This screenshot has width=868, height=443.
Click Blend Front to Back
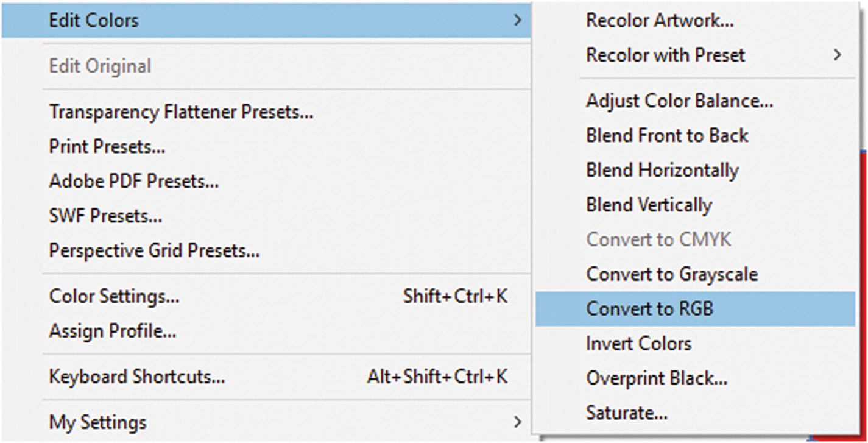[667, 135]
